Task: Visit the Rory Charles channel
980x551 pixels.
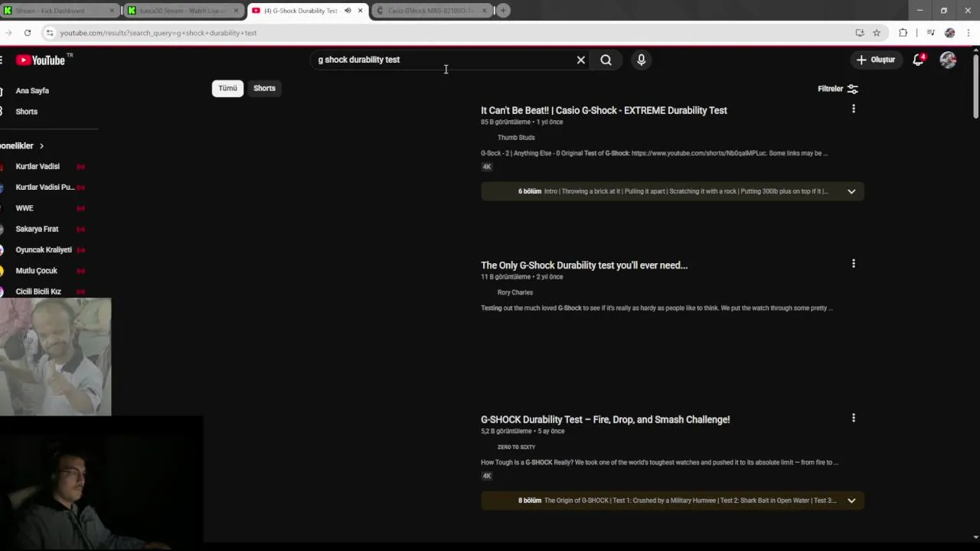Action: point(515,292)
